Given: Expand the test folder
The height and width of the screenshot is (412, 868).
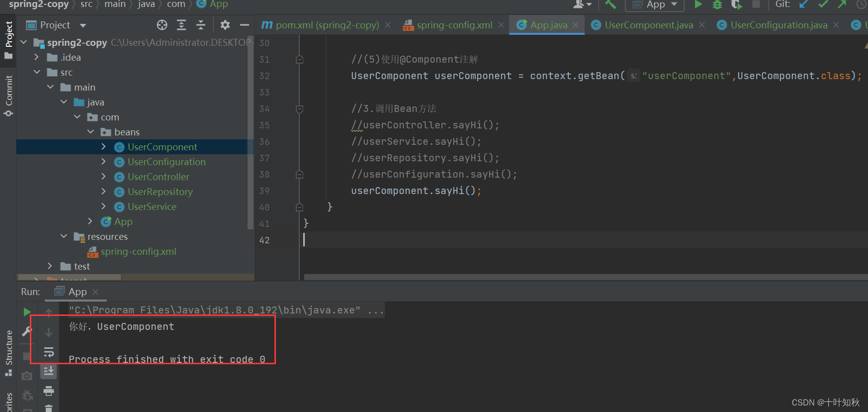Looking at the screenshot, I should (50, 266).
